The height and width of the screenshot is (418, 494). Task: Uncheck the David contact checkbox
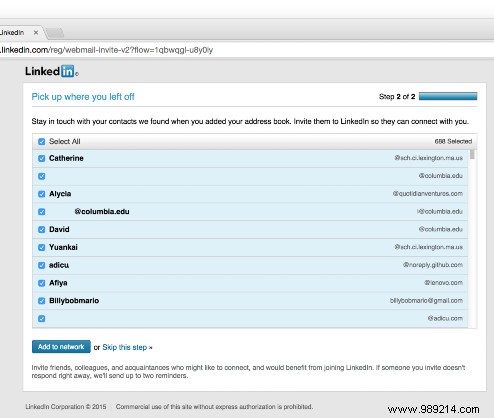(x=41, y=230)
